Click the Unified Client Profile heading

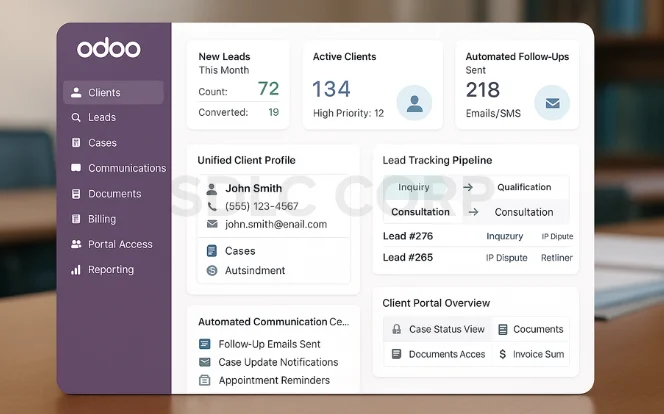[x=246, y=160]
